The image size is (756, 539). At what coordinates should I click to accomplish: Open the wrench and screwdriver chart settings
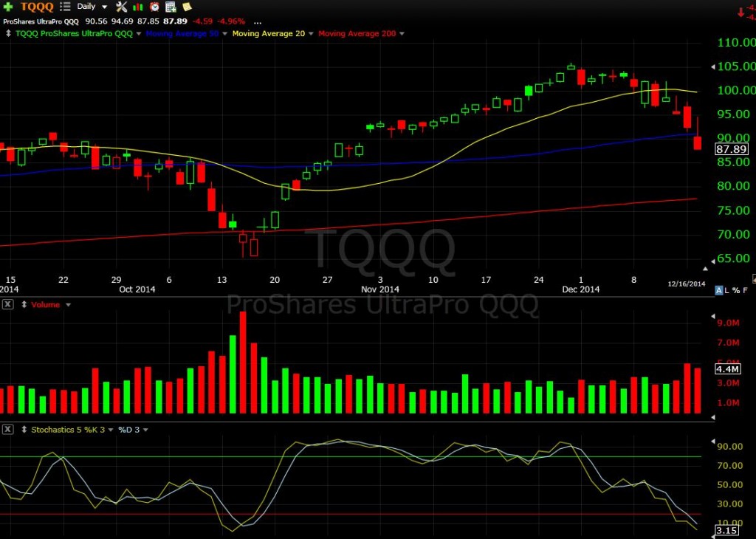tap(122, 7)
